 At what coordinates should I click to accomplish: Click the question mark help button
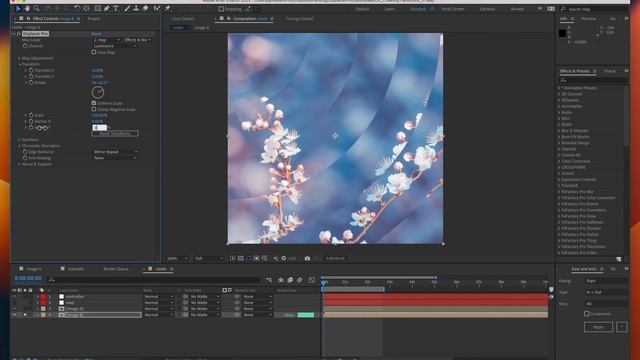pyautogui.click(x=622, y=327)
